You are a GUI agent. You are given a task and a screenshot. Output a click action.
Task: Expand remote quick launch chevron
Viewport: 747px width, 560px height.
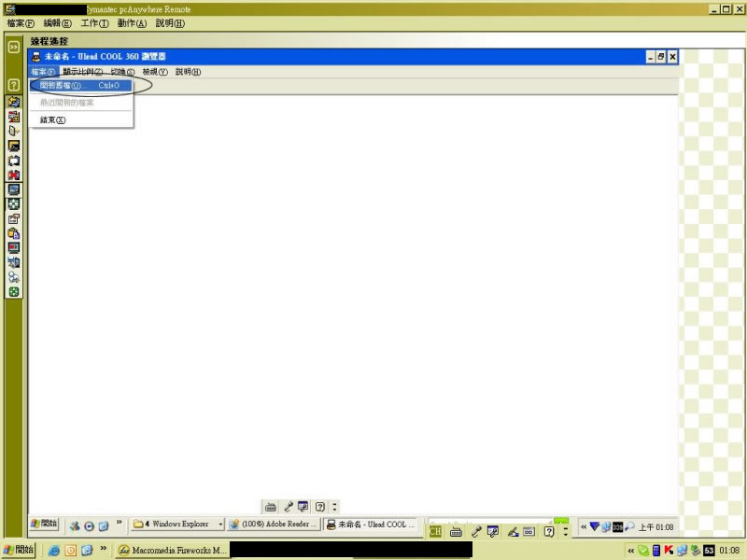(120, 523)
